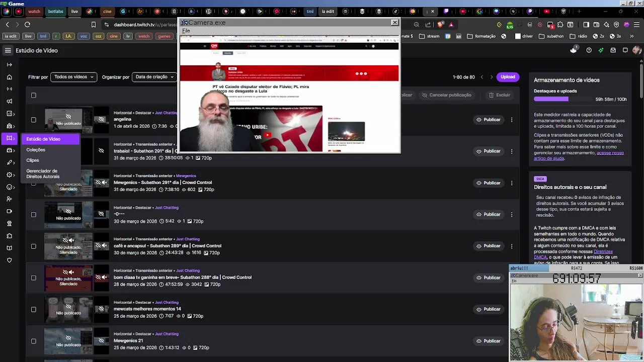Open the settings gear icon in left sidebar
This screenshot has height=362, width=644.
(x=9, y=174)
